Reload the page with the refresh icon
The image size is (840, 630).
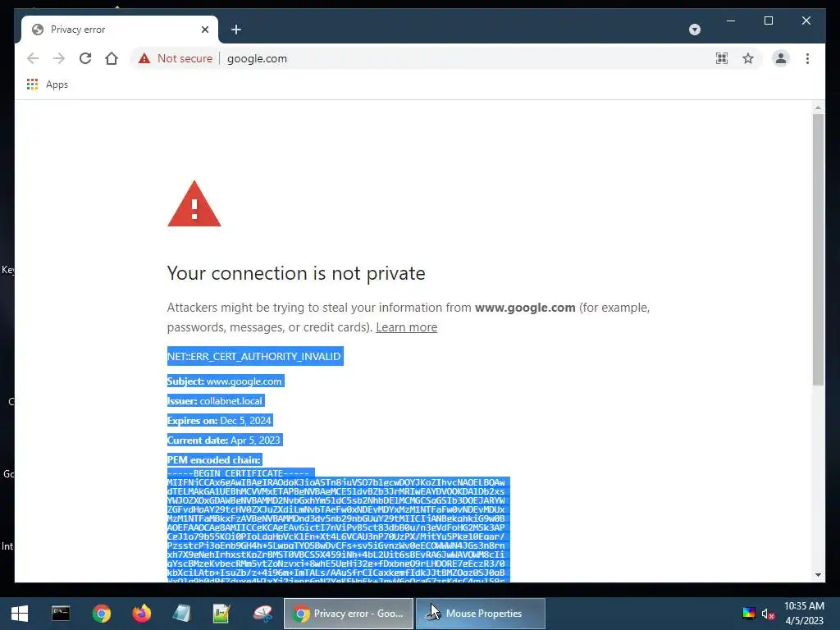coord(85,58)
